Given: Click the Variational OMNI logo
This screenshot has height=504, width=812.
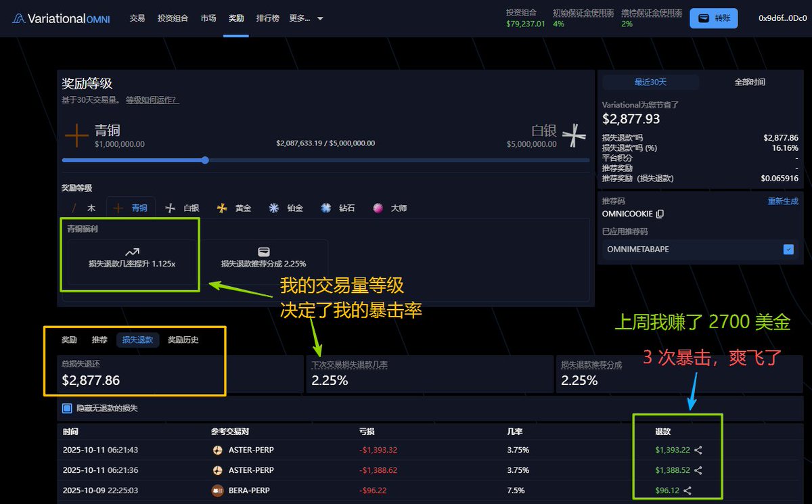Looking at the screenshot, I should pyautogui.click(x=61, y=18).
